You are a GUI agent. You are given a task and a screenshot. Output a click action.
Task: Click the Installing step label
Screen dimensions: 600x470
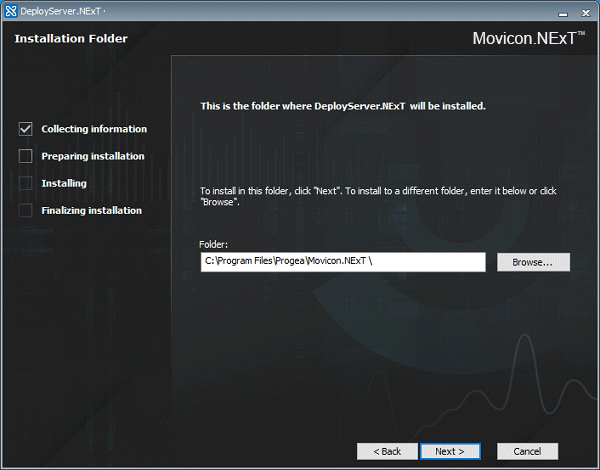[x=64, y=183]
